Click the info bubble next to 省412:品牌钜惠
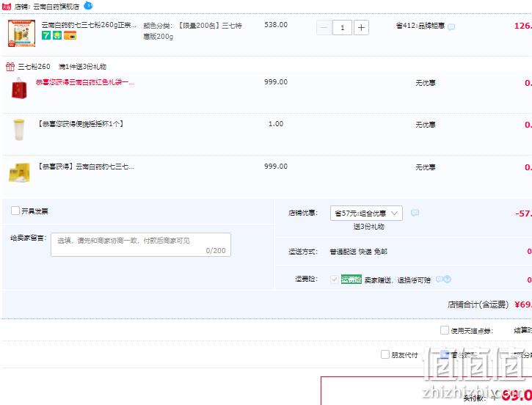Viewport: 532px width, 405px height. [451, 27]
